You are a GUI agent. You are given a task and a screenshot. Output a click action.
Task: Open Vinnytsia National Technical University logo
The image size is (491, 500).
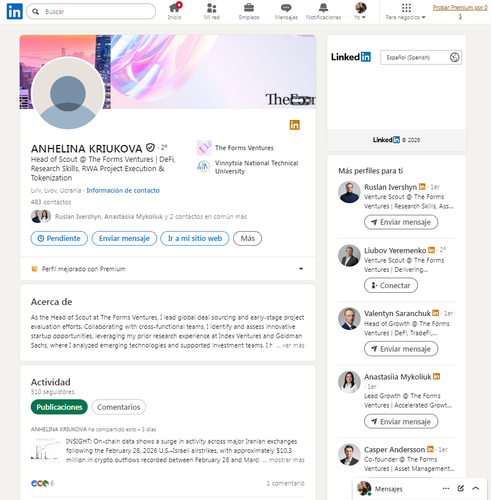pos(203,166)
